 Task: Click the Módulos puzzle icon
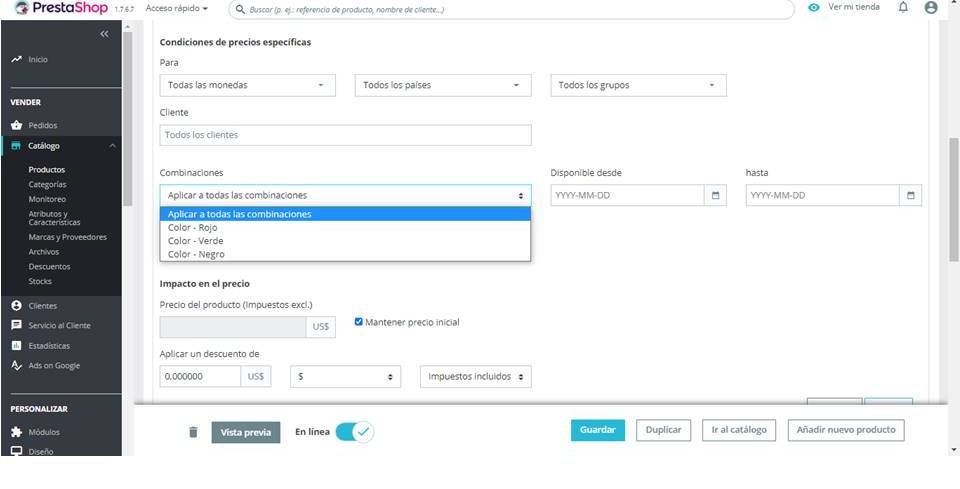pyautogui.click(x=17, y=432)
